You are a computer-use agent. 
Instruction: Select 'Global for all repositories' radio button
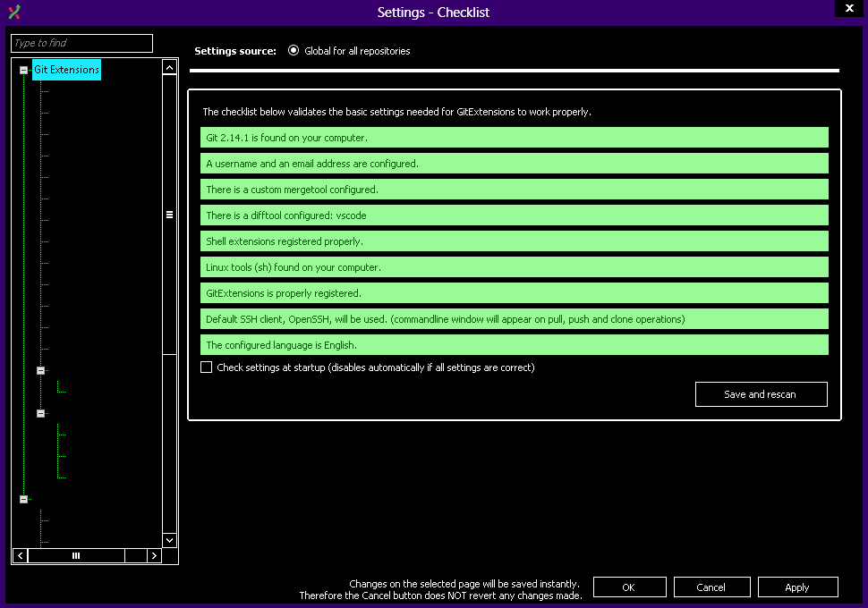point(294,50)
